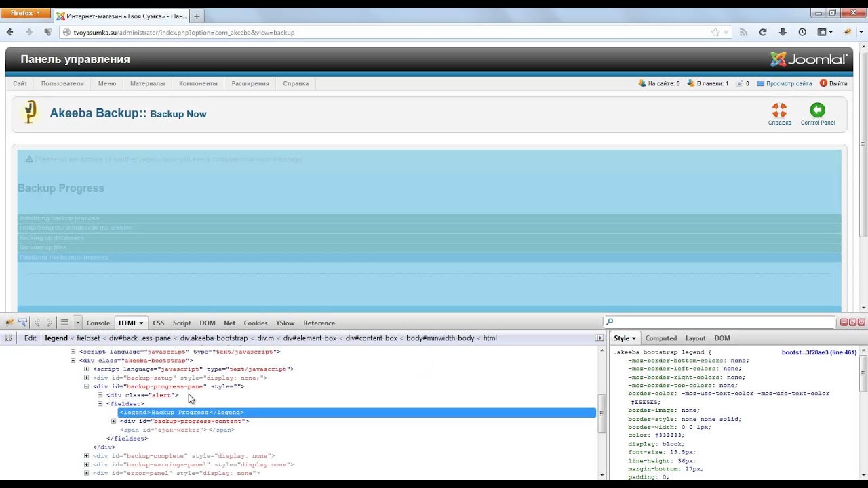Expand the div id error-panel node
Viewport: 868px width, 488px height.
point(87,473)
